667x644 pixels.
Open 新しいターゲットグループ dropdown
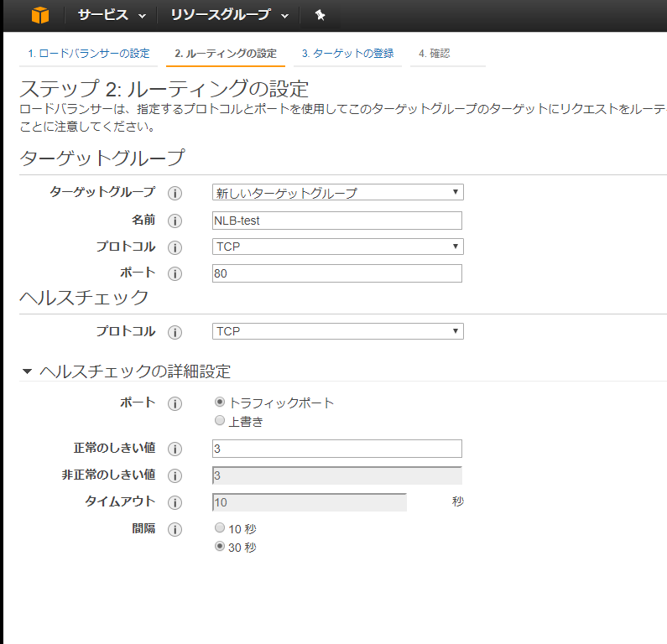coord(338,192)
